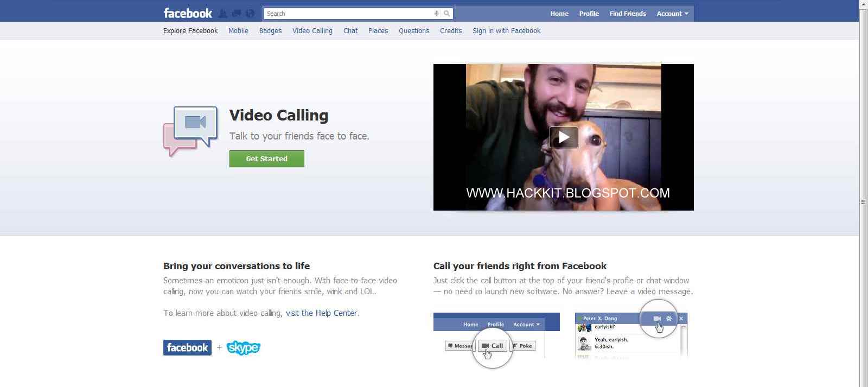Click the browser vertical scrollbar

coord(863,201)
